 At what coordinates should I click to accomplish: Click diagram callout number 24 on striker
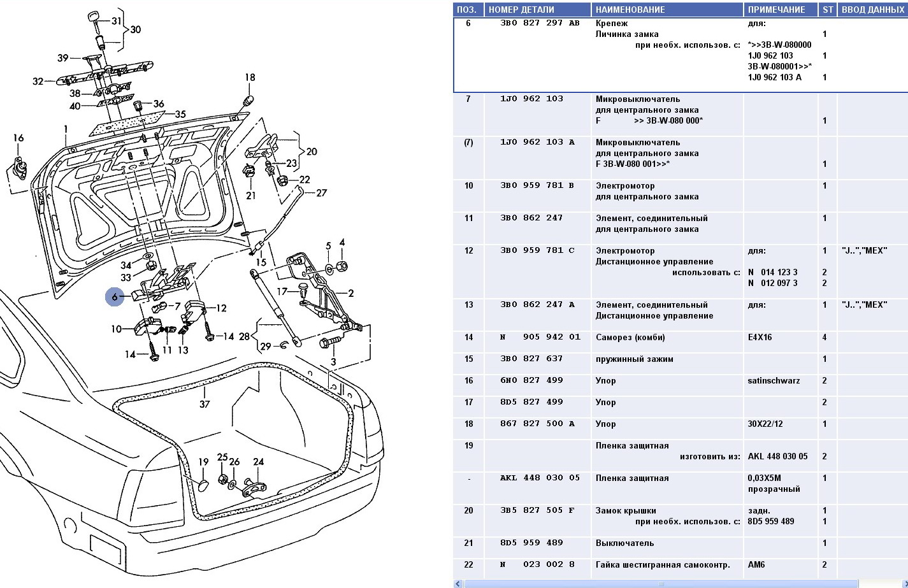click(258, 463)
